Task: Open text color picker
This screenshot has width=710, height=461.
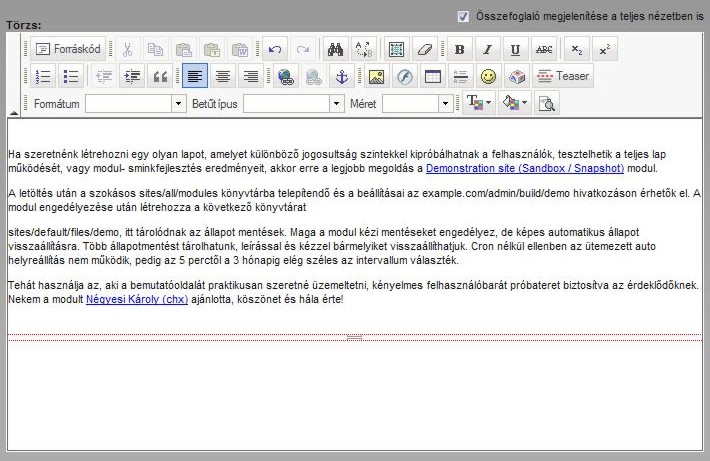Action: point(479,103)
